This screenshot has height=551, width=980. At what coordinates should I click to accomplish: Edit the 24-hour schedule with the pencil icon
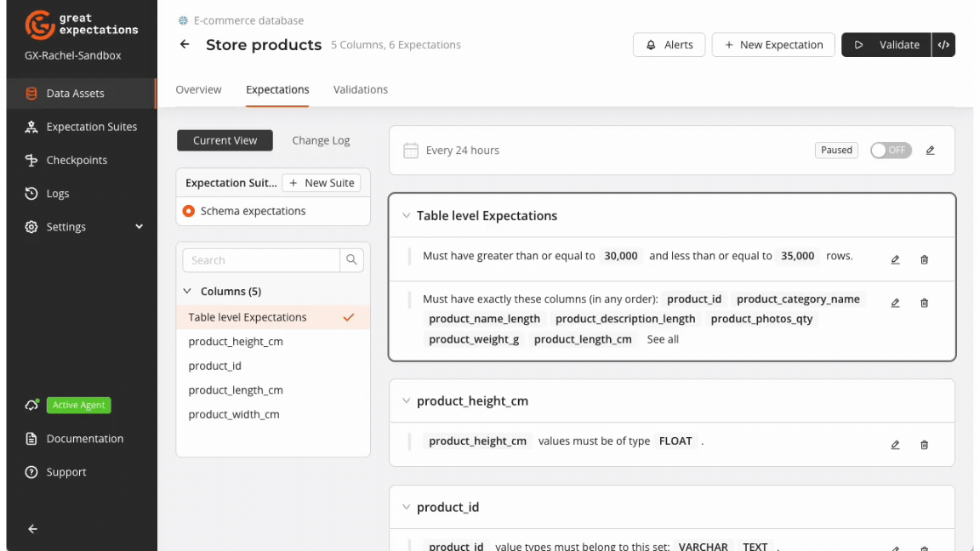pyautogui.click(x=929, y=150)
